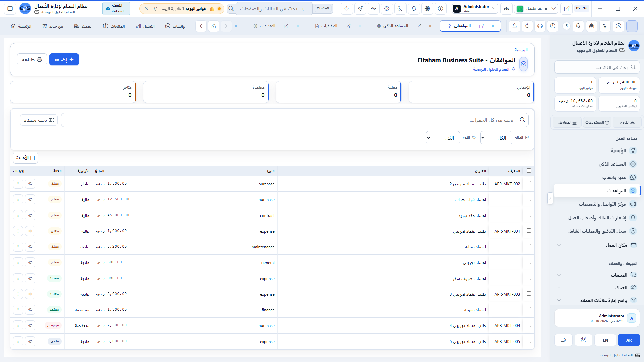Screen dimensions: 644x362
Task: Open the help question mark icon
Action: 441,9
